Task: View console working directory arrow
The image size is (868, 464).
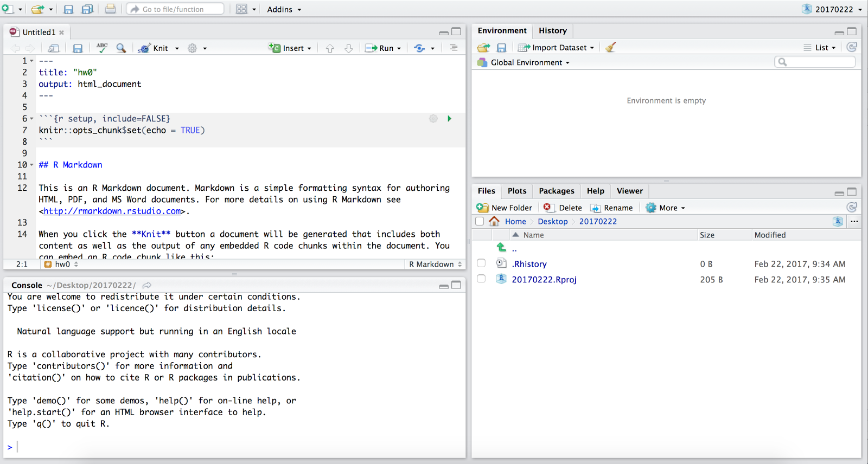Action: click(147, 285)
